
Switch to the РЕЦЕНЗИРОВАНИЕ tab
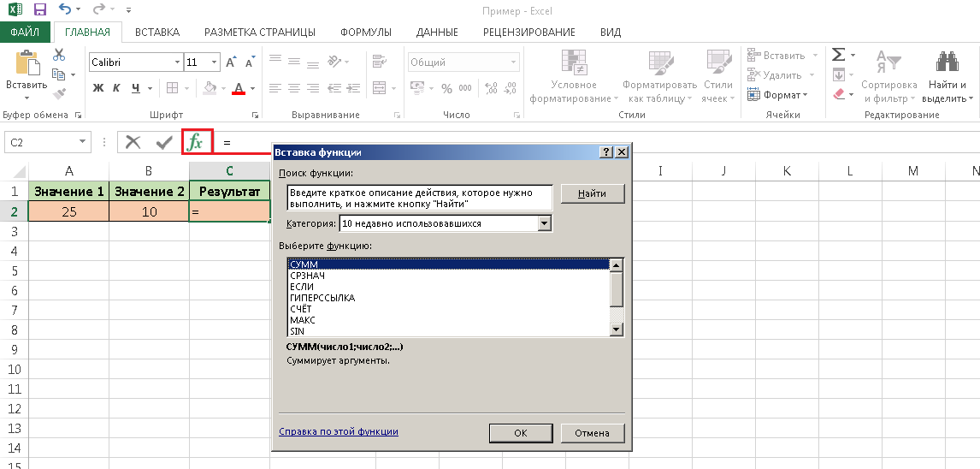(x=528, y=33)
